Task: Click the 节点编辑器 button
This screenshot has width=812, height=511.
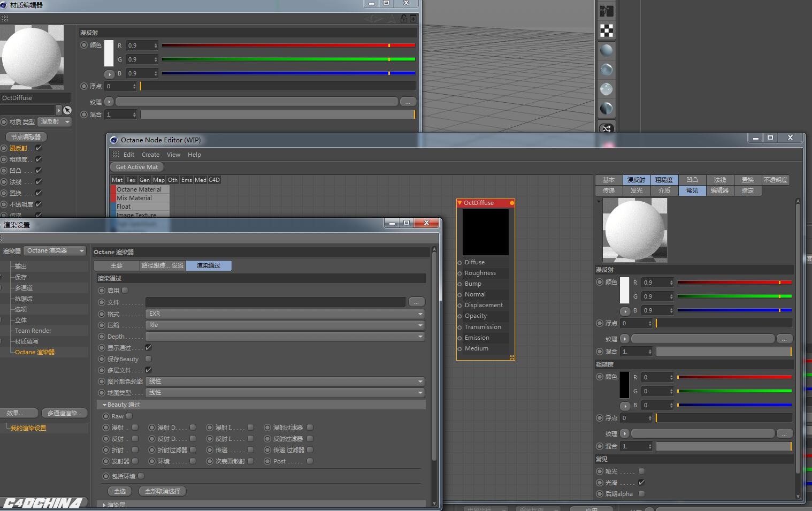Action: coord(26,137)
